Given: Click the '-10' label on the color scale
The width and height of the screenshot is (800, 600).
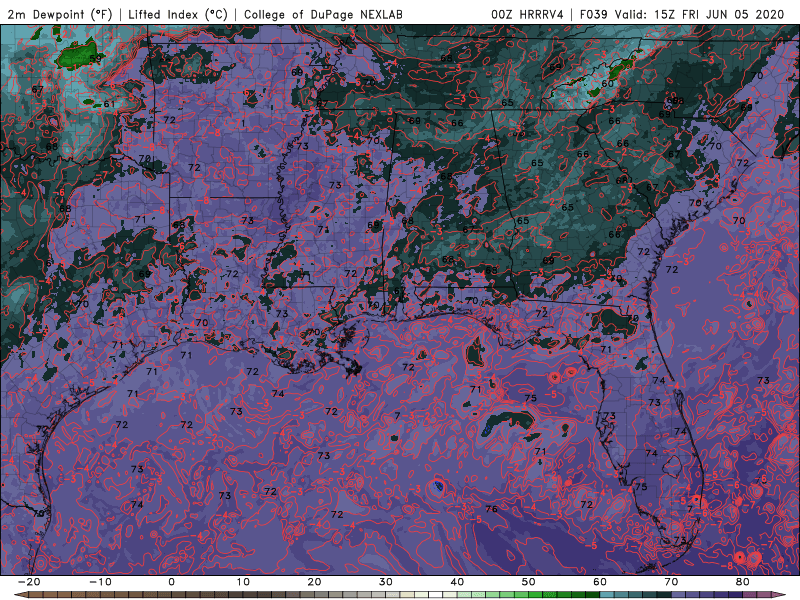Looking at the screenshot, I should (x=100, y=582).
